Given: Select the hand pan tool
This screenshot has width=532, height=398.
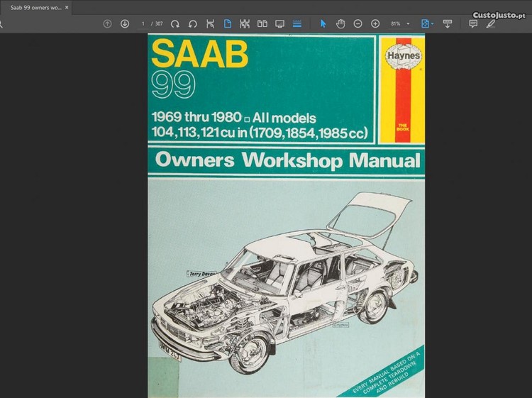Looking at the screenshot, I should coord(340,23).
